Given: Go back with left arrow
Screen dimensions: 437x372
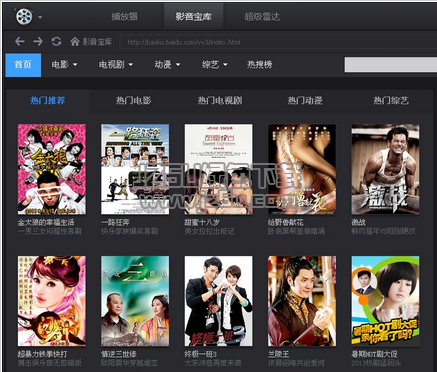Looking at the screenshot, I should point(20,41).
